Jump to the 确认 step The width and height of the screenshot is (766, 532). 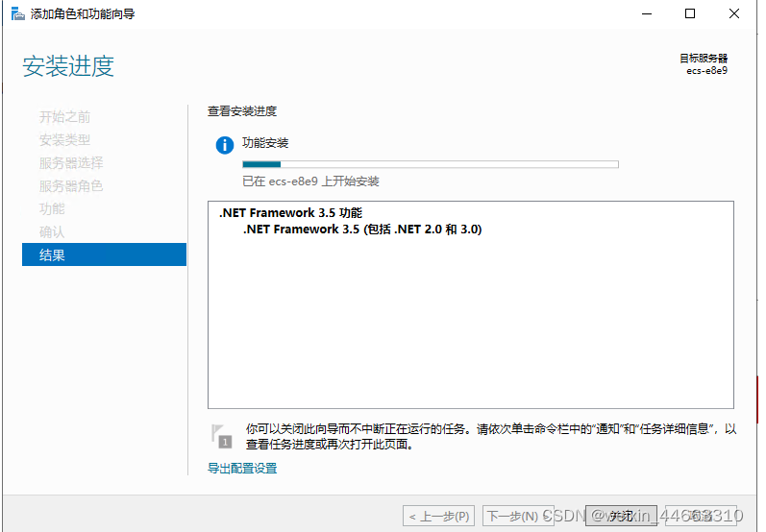[x=52, y=232]
